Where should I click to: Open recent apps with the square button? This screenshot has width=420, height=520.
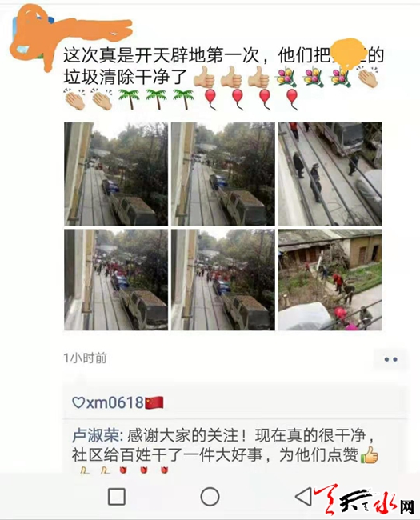117,497
